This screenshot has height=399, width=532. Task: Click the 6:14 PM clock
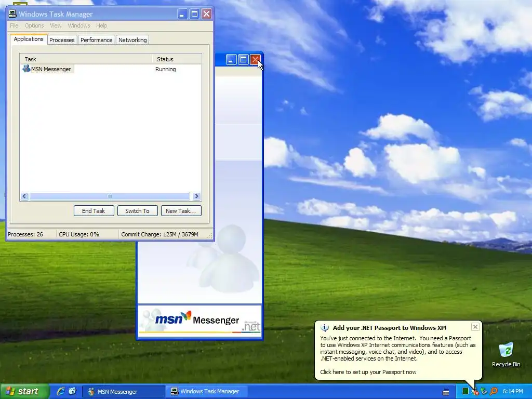click(513, 391)
